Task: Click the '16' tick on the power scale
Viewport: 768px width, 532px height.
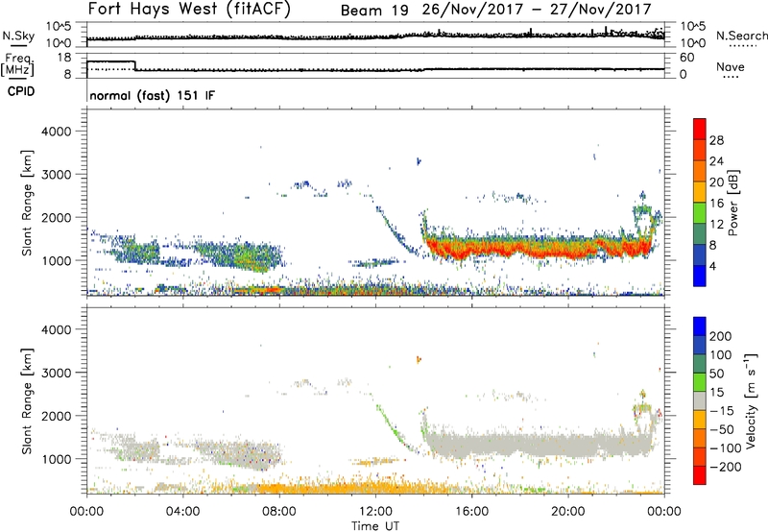Action: pos(716,204)
